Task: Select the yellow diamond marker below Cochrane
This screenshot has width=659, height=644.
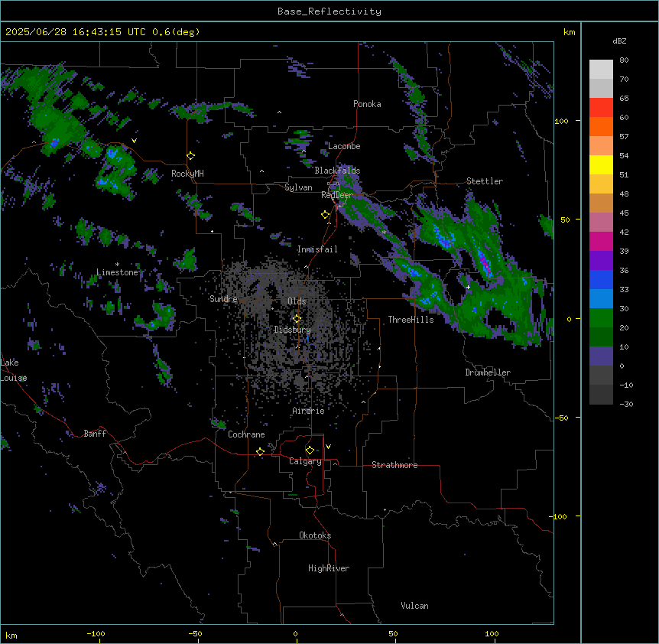Action: tap(261, 451)
